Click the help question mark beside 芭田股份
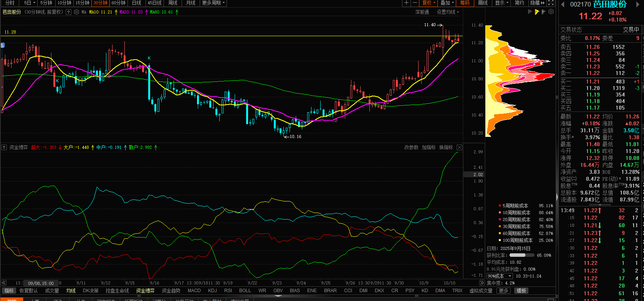 [68, 12]
